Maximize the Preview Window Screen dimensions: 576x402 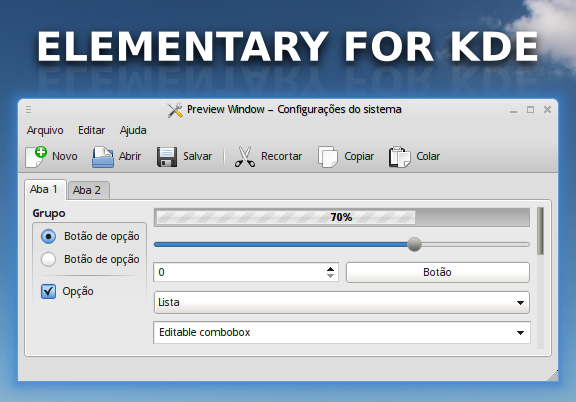tap(530, 110)
